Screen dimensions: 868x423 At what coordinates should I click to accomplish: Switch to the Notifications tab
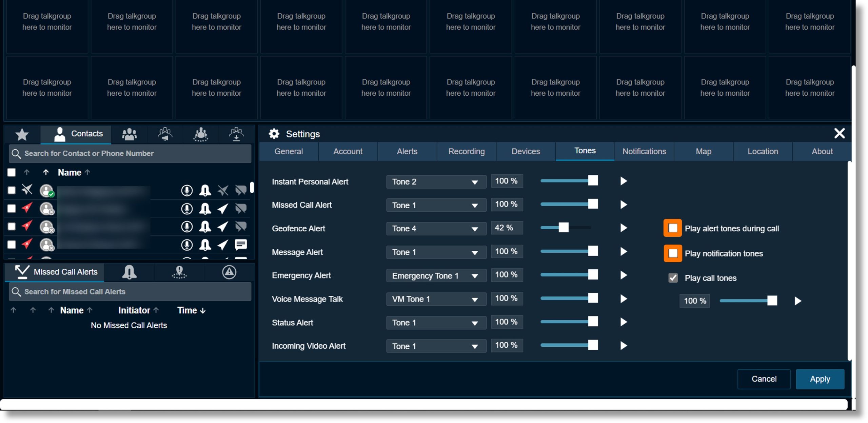click(644, 151)
